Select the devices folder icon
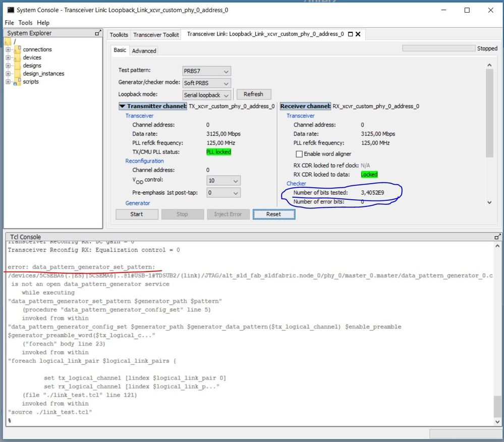Viewport: 504px width, 442px height. click(x=18, y=58)
